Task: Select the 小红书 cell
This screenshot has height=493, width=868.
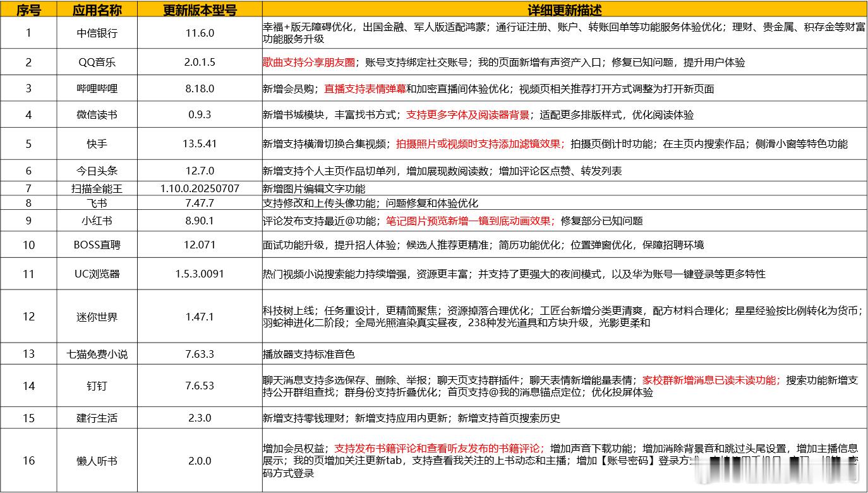Action: click(97, 221)
